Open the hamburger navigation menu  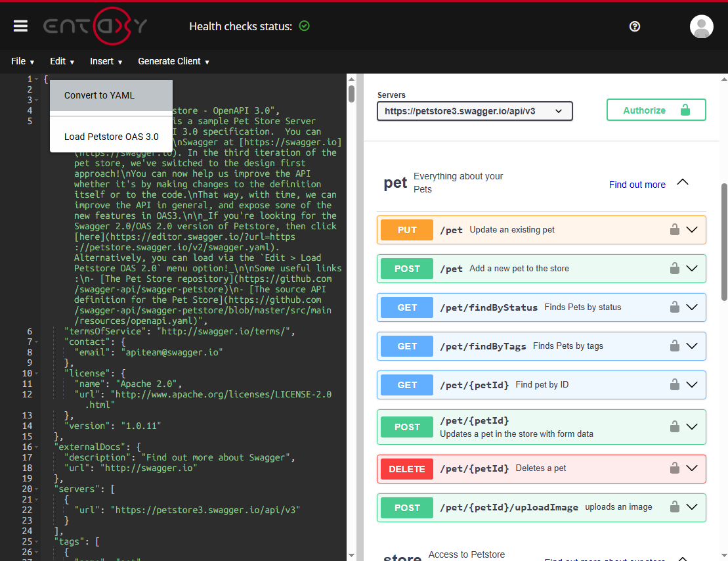pos(21,26)
